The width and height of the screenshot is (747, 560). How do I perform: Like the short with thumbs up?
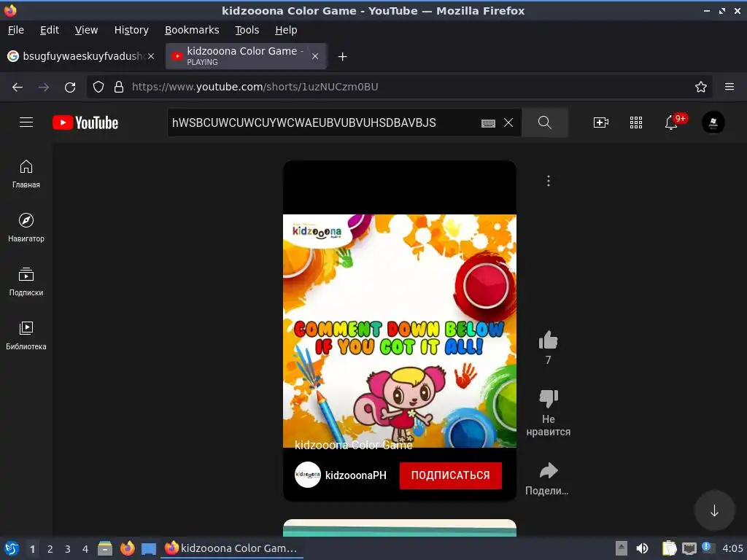pyautogui.click(x=549, y=340)
